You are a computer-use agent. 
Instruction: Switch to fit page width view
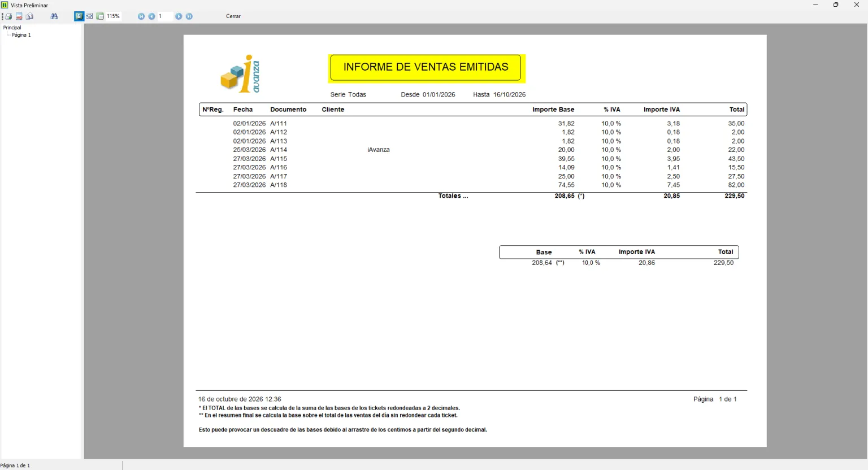coord(89,16)
